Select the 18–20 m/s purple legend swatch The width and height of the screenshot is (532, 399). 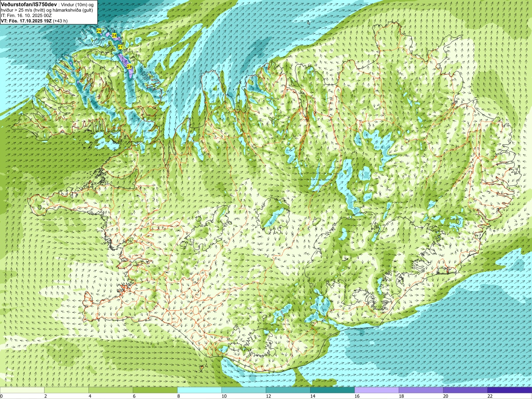coord(421,390)
